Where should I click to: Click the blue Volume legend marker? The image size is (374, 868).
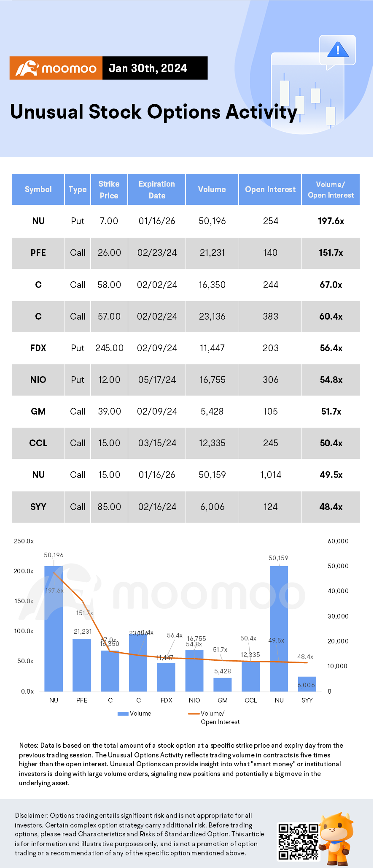[123, 713]
